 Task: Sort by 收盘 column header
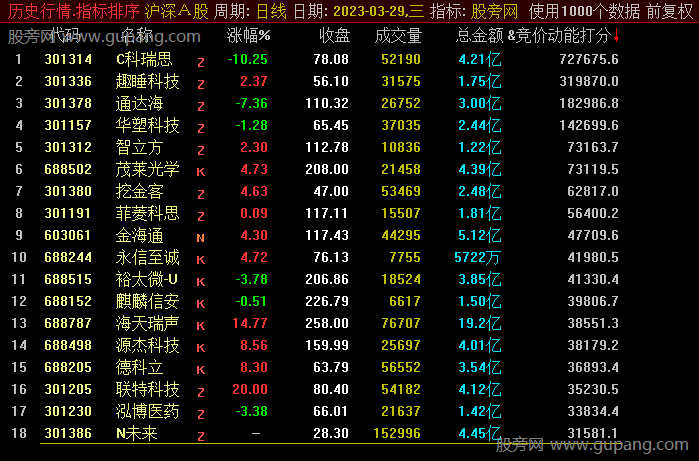click(x=334, y=36)
